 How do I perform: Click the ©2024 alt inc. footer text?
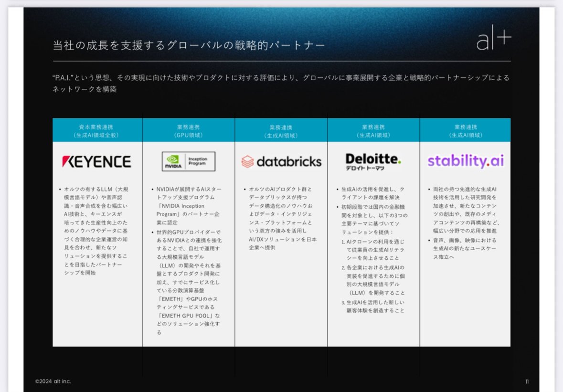click(x=53, y=382)
